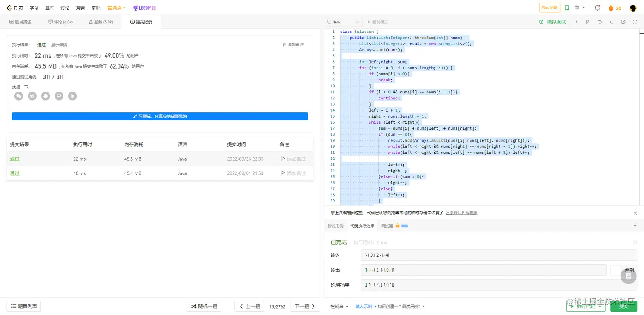This screenshot has width=644, height=315.
Task: Open the 22 ms 通过 submission
Action: (x=15, y=159)
